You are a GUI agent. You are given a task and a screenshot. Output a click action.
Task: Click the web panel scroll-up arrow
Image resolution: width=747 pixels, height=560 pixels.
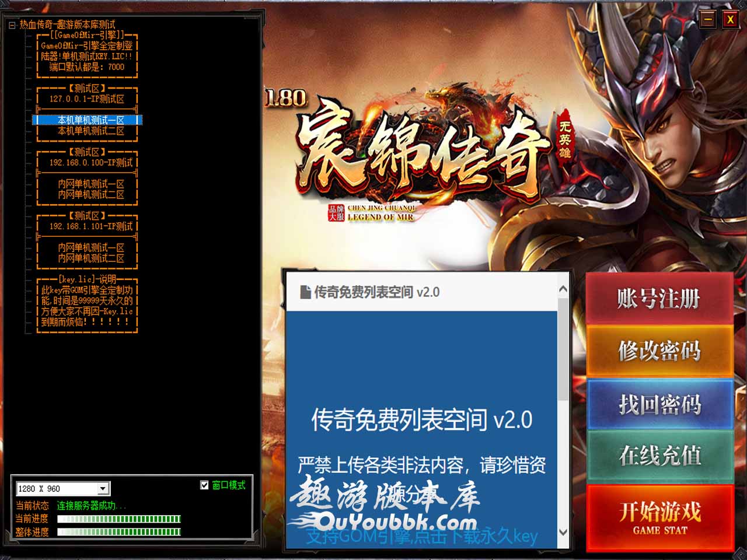[x=563, y=289]
